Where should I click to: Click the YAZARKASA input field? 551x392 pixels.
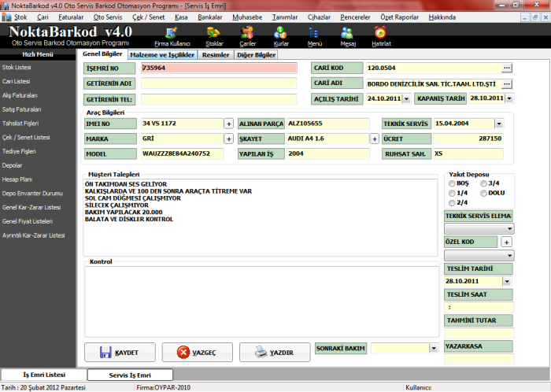479,359
